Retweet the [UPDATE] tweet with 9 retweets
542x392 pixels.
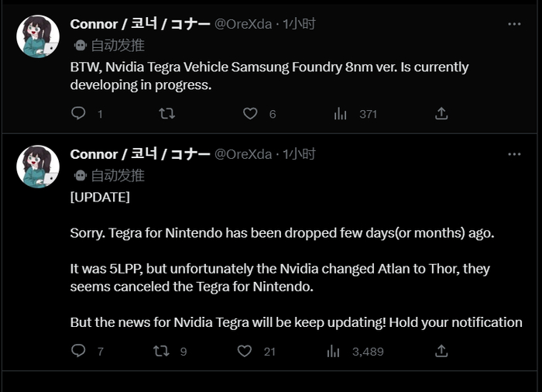coord(161,351)
